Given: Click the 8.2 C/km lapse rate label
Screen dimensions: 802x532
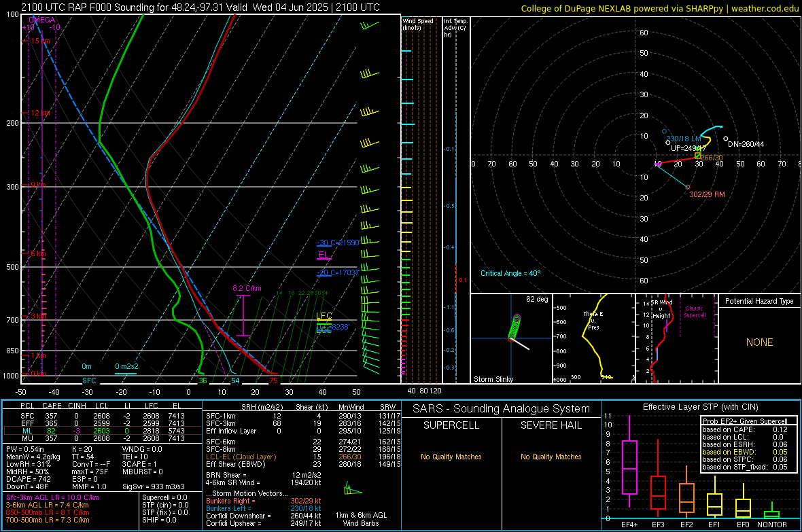Looking at the screenshot, I should point(247,288).
